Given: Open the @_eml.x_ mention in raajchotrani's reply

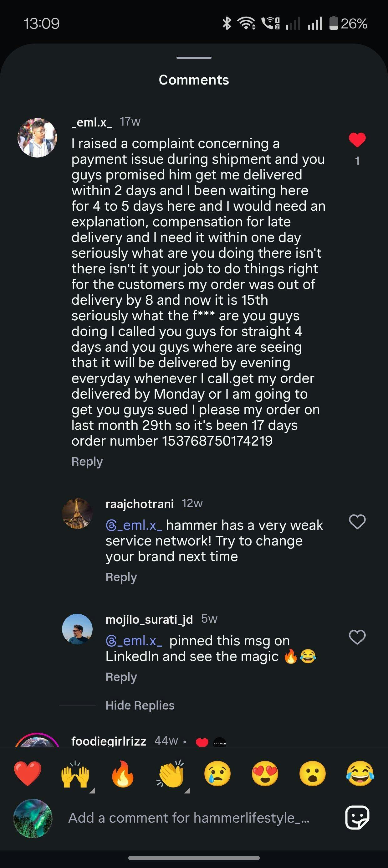Looking at the screenshot, I should click(x=134, y=525).
